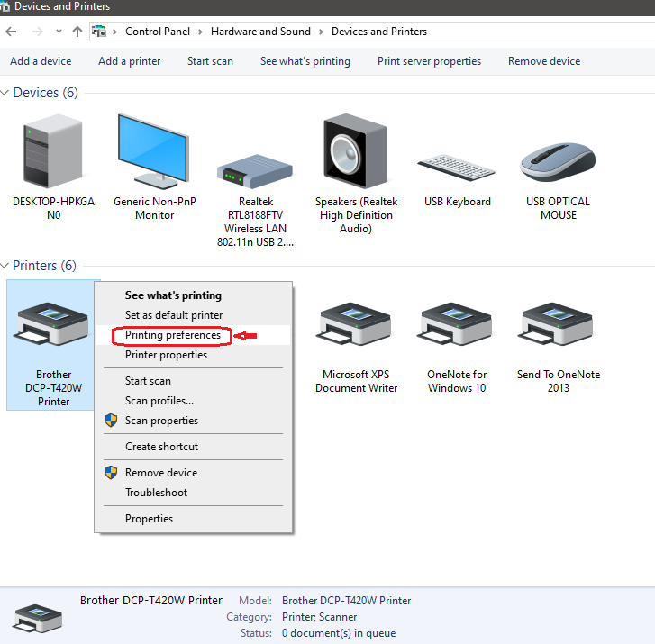
Task: Click Remove device in toolbar
Action: coord(544,61)
